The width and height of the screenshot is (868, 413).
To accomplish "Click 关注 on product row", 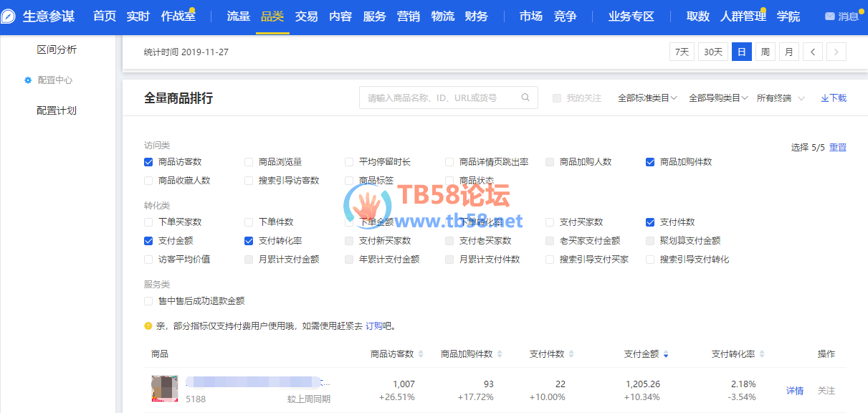I will [x=826, y=391].
